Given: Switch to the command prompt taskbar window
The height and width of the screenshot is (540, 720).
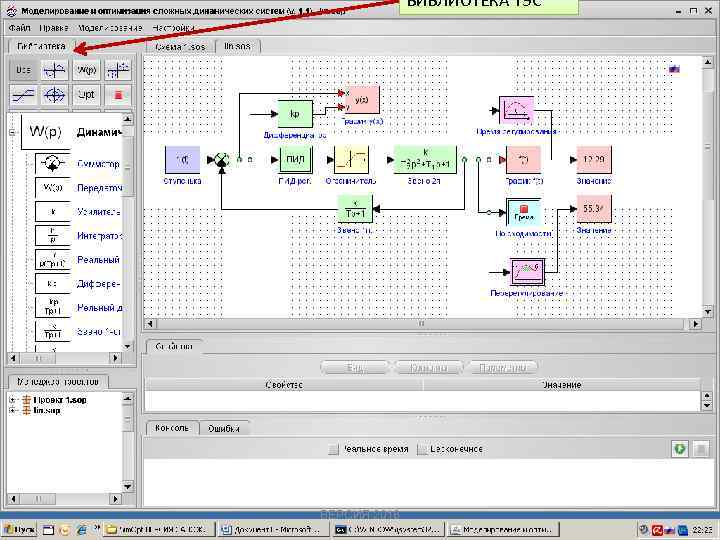Looking at the screenshot, I should pos(388,530).
